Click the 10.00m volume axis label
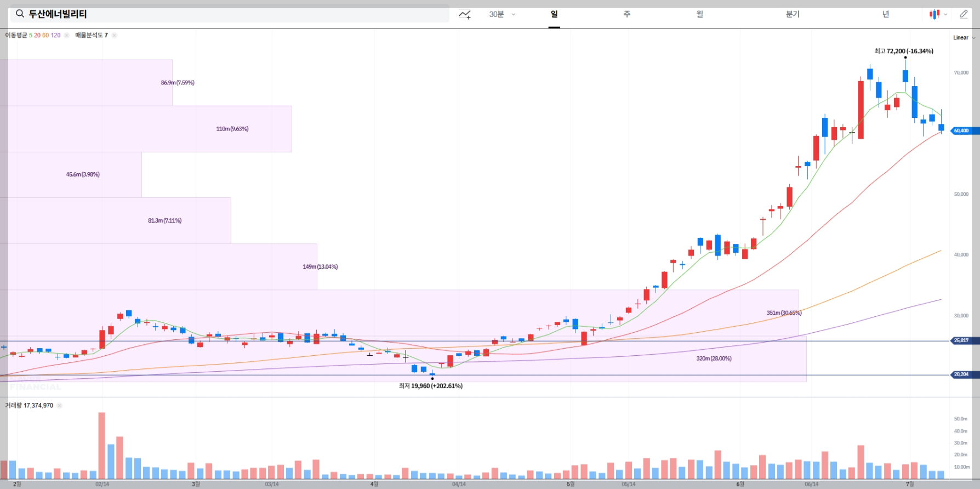 click(x=962, y=467)
